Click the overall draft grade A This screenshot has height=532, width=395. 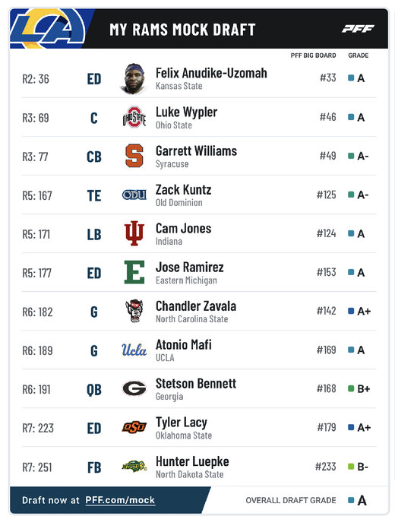tap(362, 500)
